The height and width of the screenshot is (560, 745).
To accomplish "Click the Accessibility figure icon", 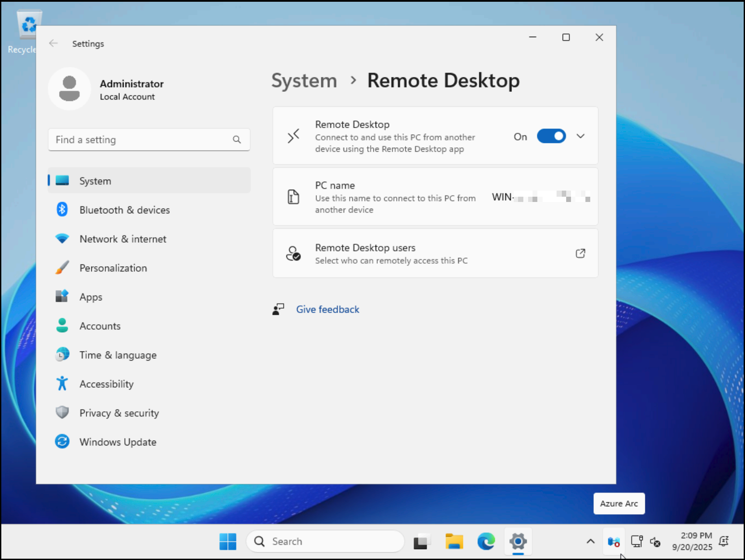I will tap(62, 384).
